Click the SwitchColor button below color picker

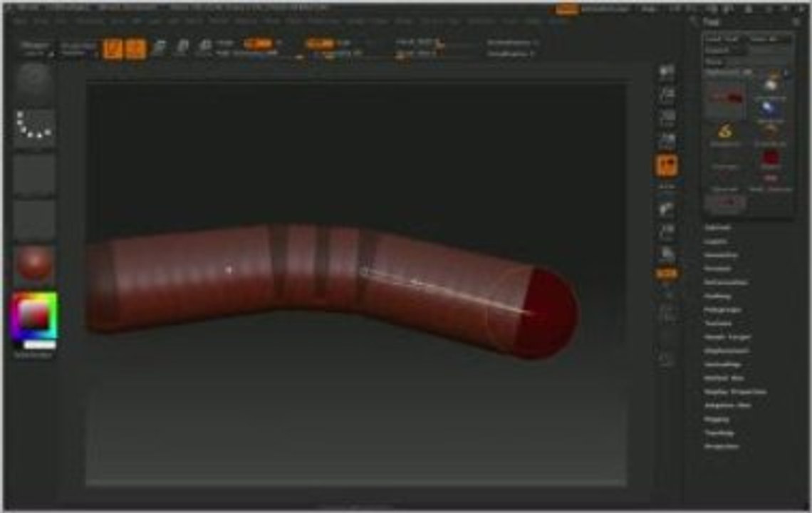pyautogui.click(x=33, y=356)
